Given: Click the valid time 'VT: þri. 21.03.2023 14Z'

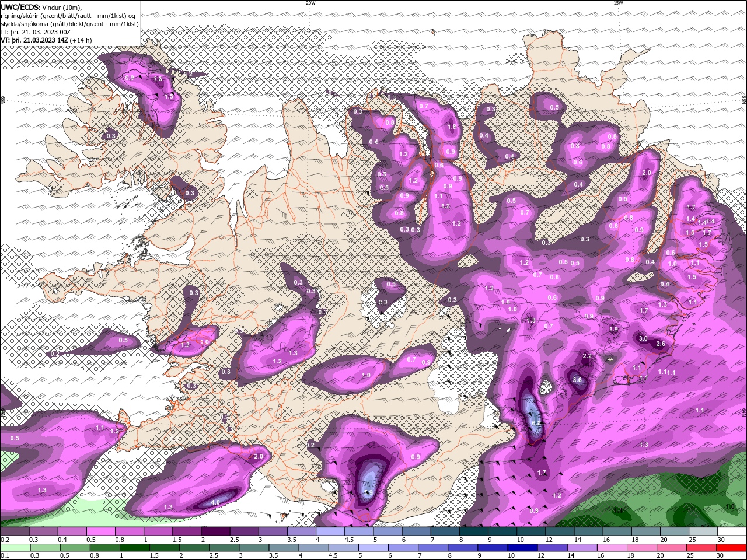Looking at the screenshot, I should point(34,40).
